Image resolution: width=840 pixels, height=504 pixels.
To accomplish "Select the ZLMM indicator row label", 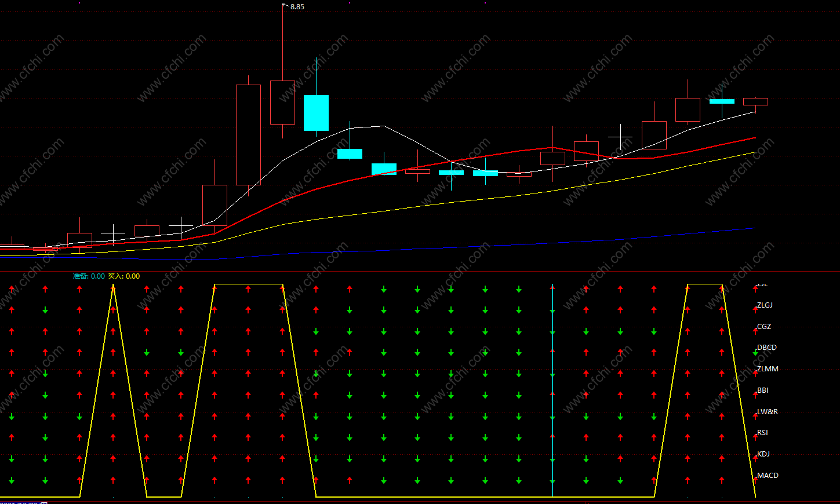I will point(768,369).
